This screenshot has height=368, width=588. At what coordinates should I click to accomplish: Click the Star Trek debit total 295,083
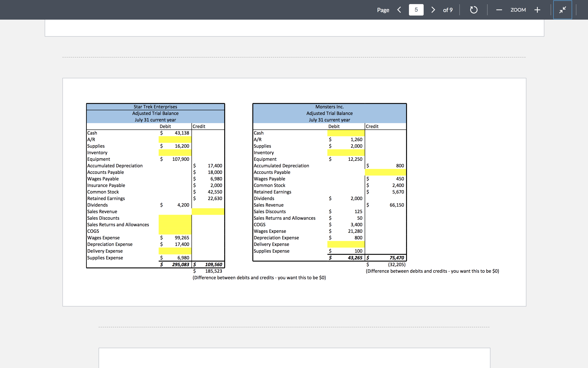pos(180,265)
